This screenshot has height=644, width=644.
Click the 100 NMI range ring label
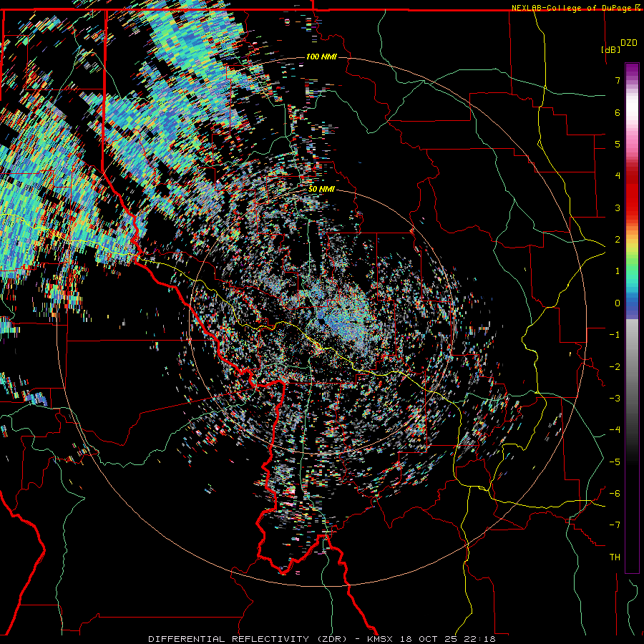(x=321, y=57)
